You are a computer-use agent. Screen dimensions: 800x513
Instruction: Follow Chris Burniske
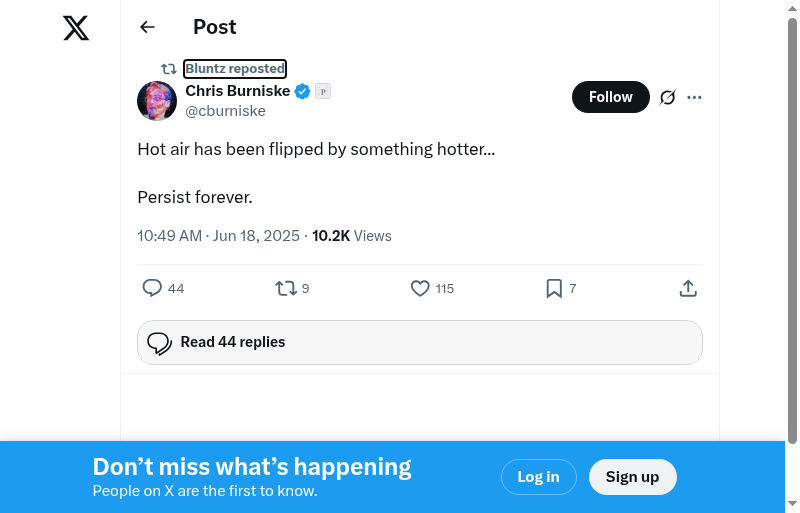click(610, 97)
